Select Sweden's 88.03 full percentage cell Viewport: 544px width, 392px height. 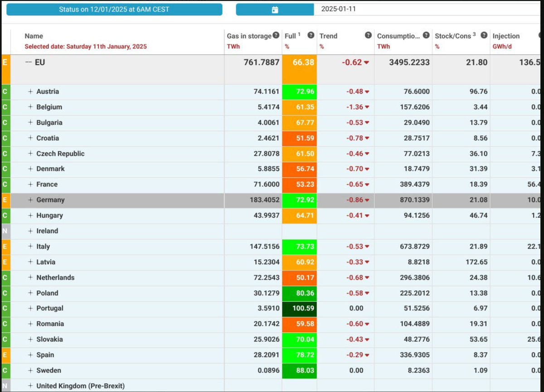[299, 371]
